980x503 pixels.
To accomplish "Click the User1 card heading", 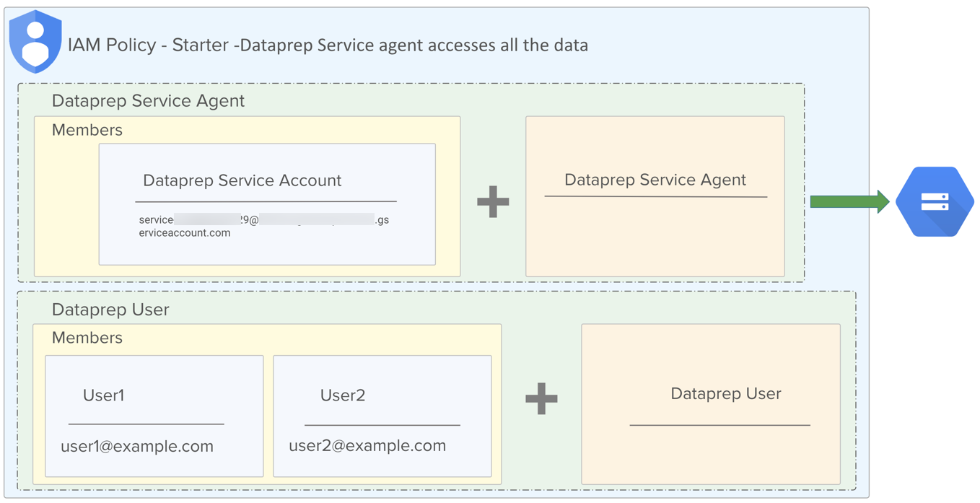I will click(104, 395).
